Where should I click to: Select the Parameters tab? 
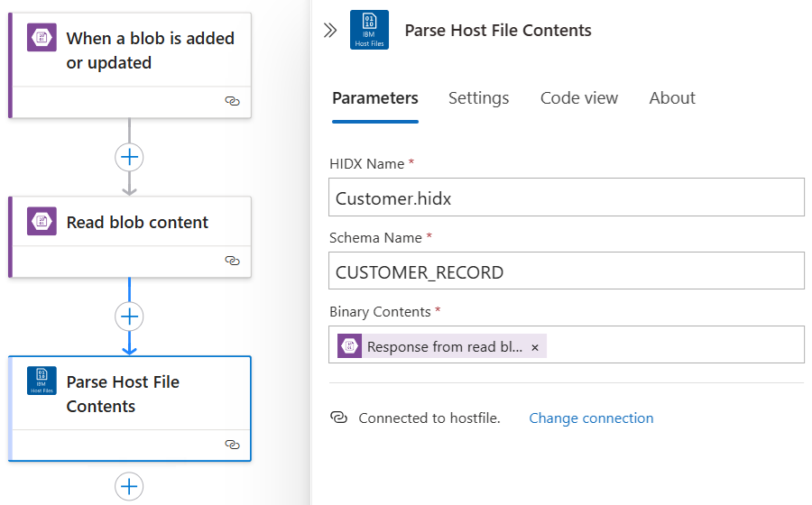point(374,98)
